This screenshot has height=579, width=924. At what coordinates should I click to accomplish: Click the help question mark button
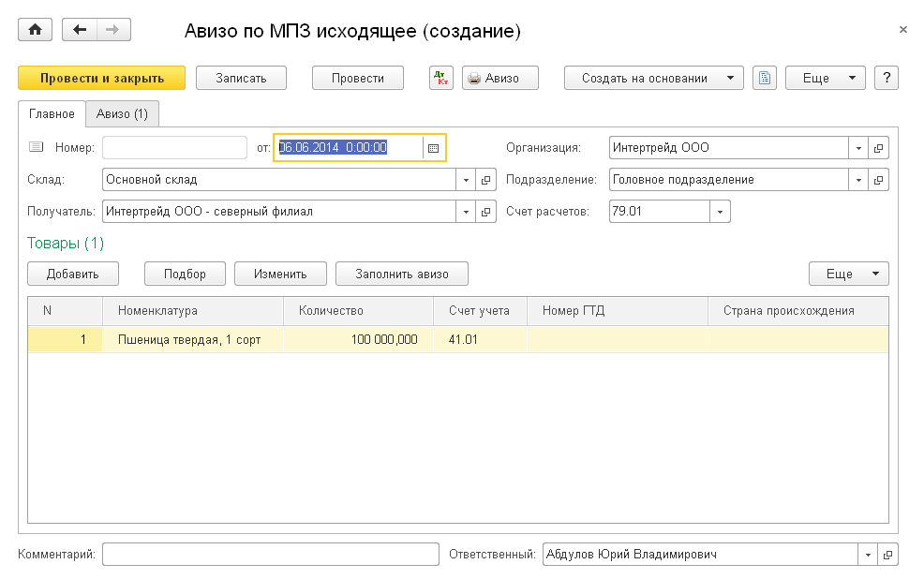[886, 78]
